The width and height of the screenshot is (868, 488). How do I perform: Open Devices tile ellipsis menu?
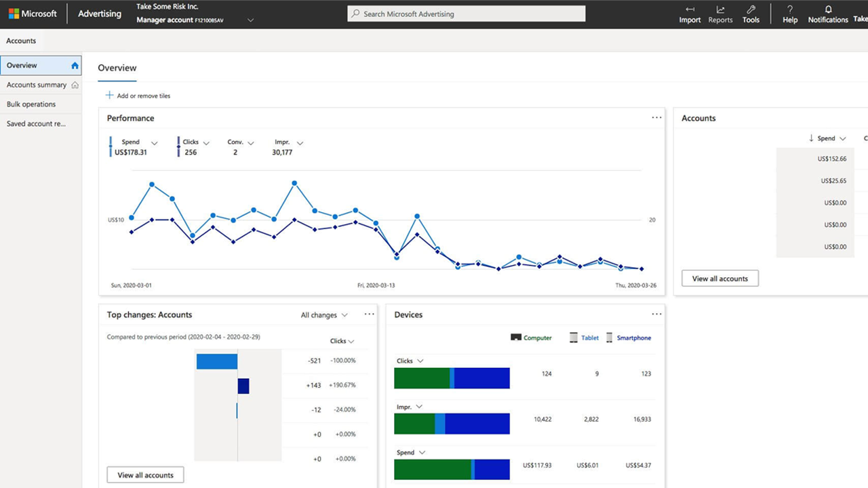pos(656,314)
